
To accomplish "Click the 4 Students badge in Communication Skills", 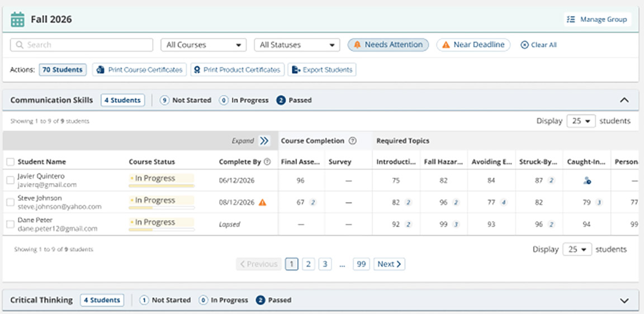I will pyautogui.click(x=123, y=100).
